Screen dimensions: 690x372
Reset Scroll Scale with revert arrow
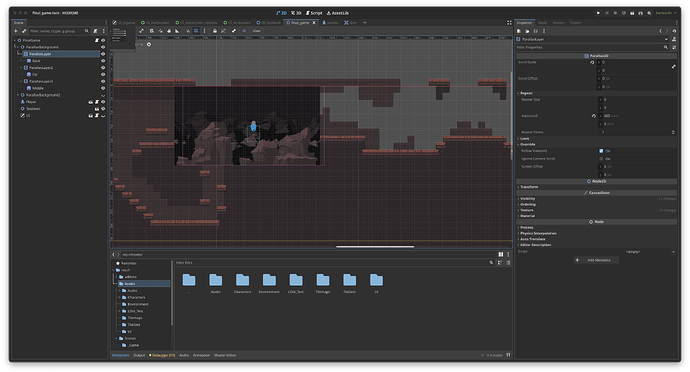click(x=592, y=63)
